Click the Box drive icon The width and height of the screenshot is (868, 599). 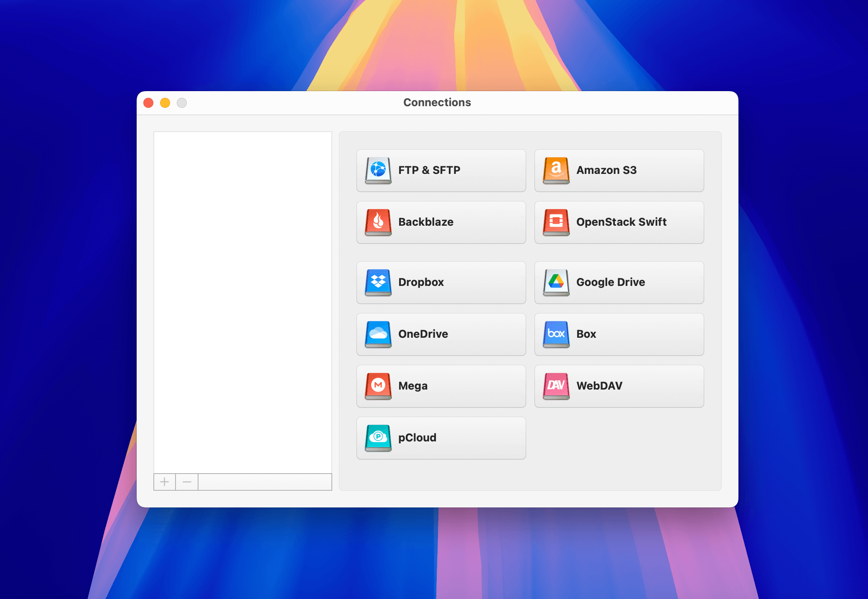[x=556, y=334]
